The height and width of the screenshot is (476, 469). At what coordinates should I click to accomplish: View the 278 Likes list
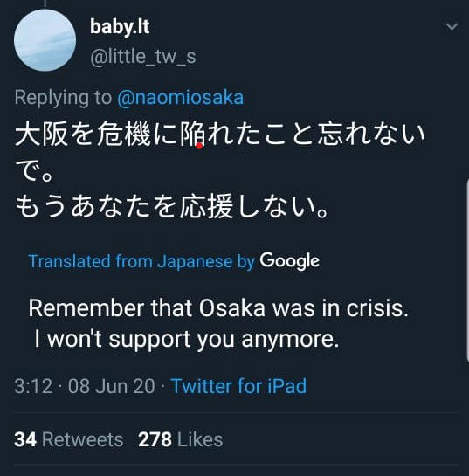[180, 439]
